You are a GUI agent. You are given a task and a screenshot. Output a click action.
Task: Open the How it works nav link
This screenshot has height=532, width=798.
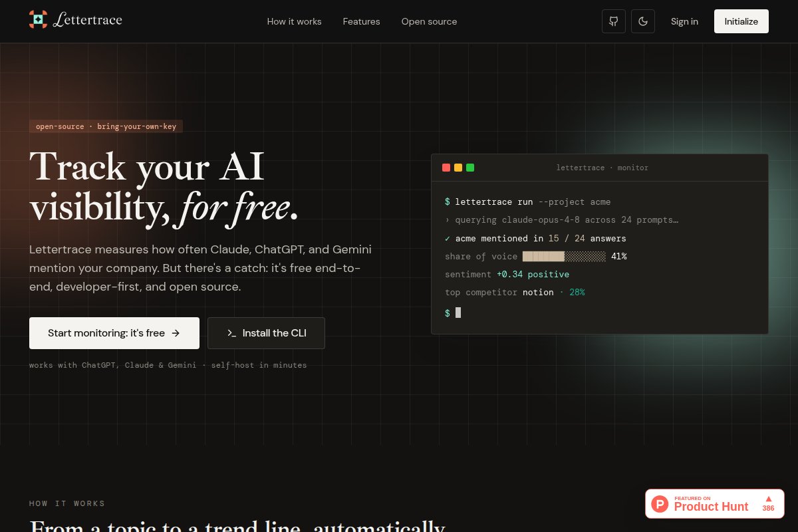point(294,21)
